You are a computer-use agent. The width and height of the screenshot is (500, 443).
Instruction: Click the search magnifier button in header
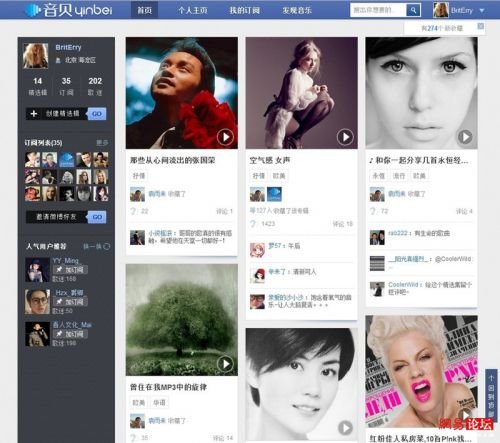tap(413, 10)
